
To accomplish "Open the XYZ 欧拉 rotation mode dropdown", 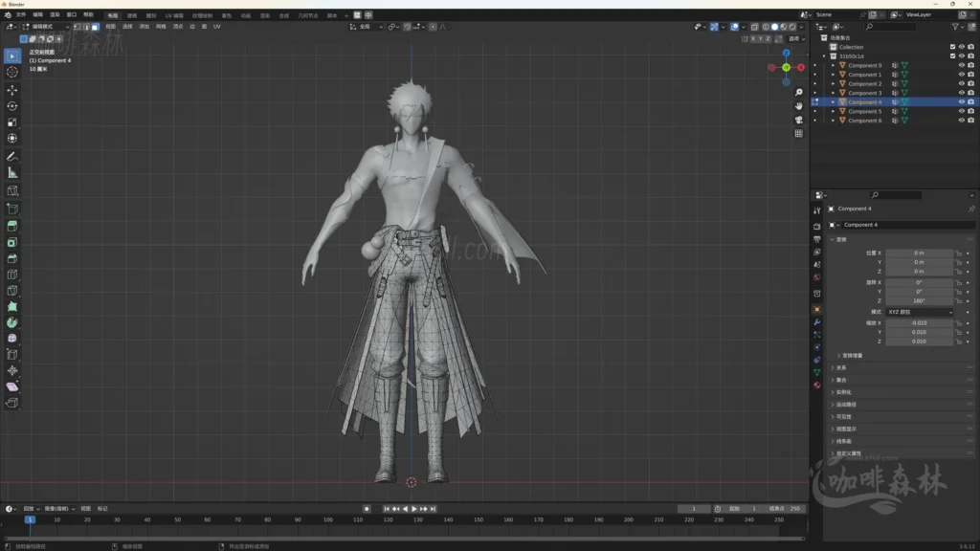I will (919, 312).
